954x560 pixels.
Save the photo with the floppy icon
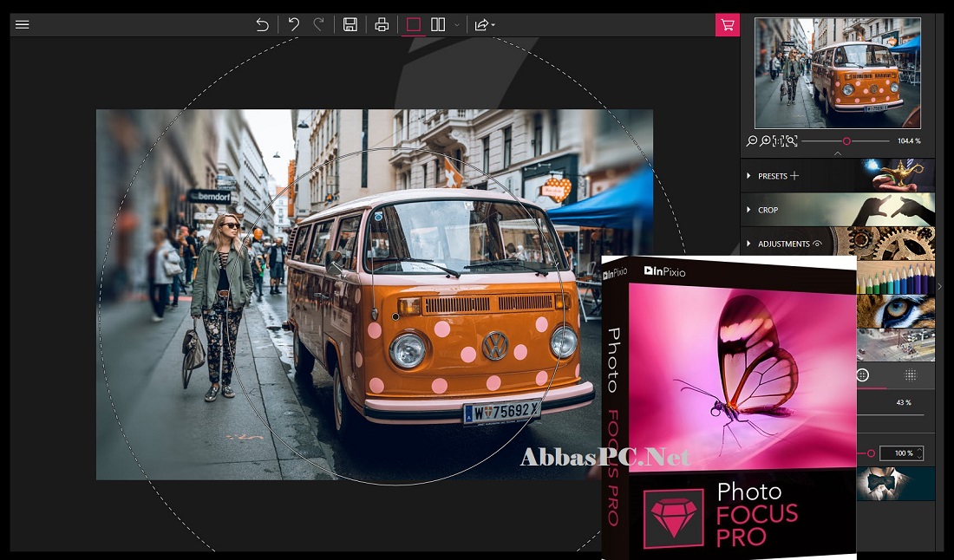point(350,24)
